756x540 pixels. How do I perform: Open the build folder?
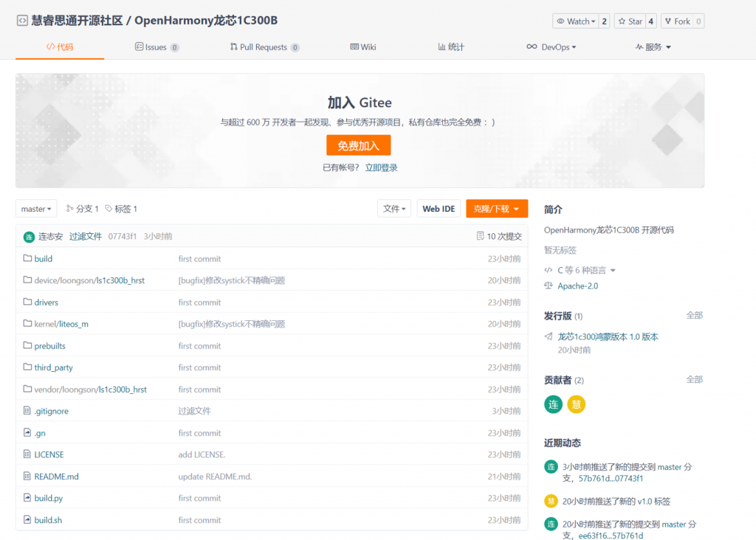[42, 259]
